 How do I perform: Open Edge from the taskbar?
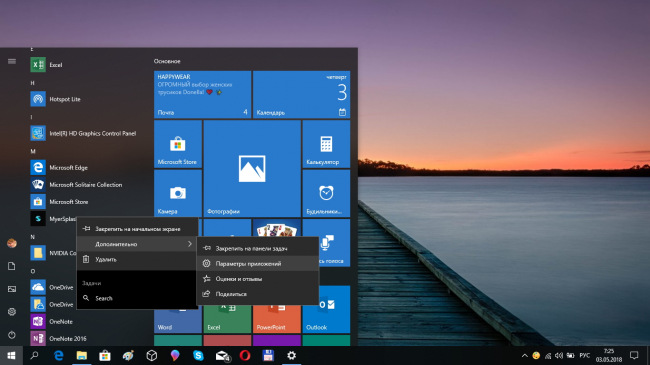(58, 355)
